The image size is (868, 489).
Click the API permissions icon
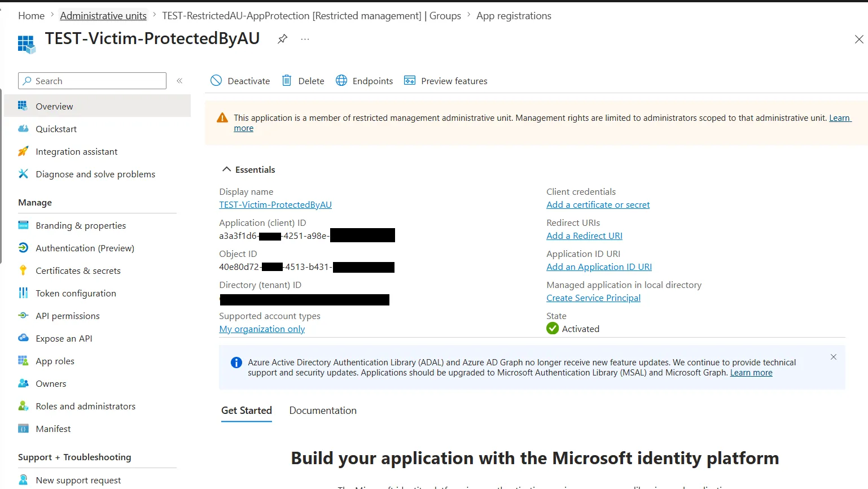click(23, 315)
